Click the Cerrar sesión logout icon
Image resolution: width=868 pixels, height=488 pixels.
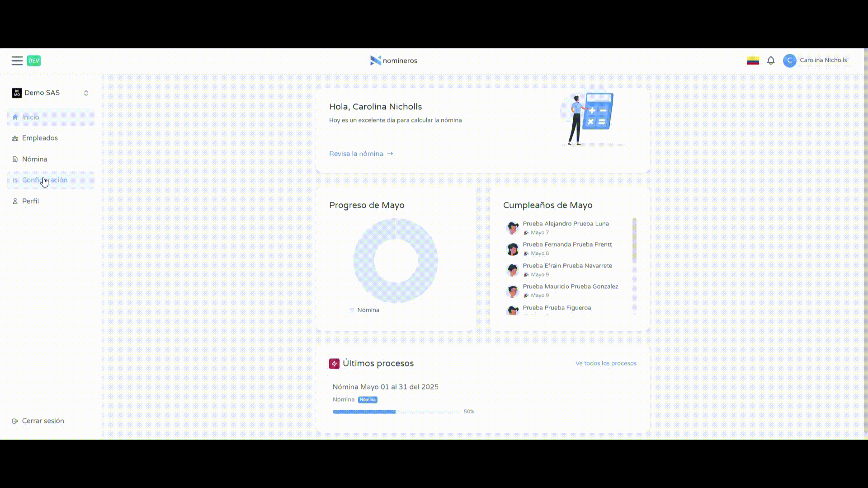(x=15, y=421)
